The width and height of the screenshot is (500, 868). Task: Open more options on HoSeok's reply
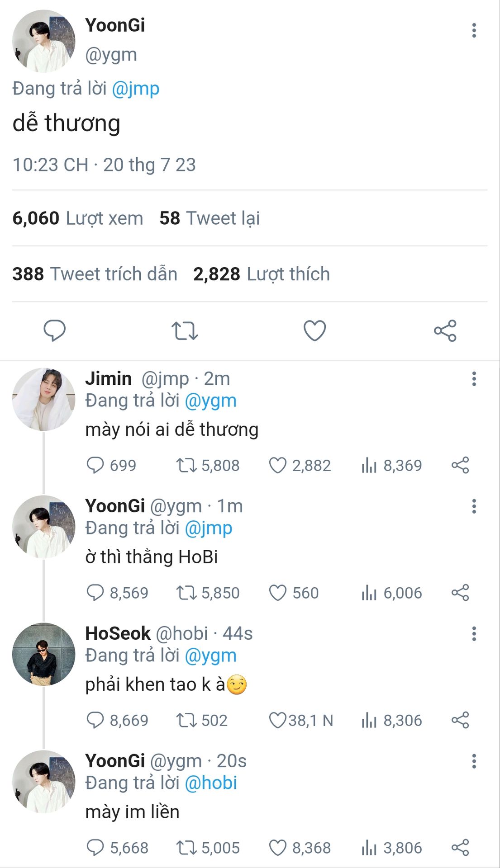[x=474, y=634]
